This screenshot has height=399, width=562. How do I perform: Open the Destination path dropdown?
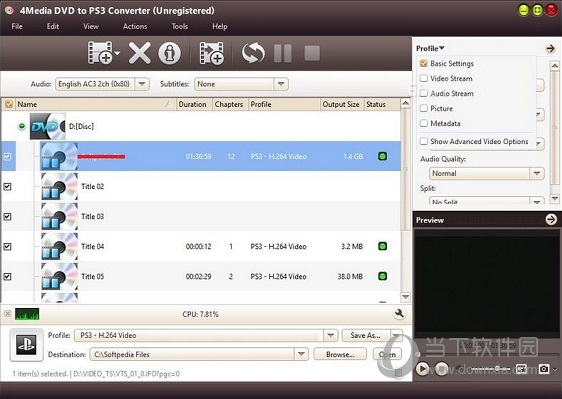point(301,354)
